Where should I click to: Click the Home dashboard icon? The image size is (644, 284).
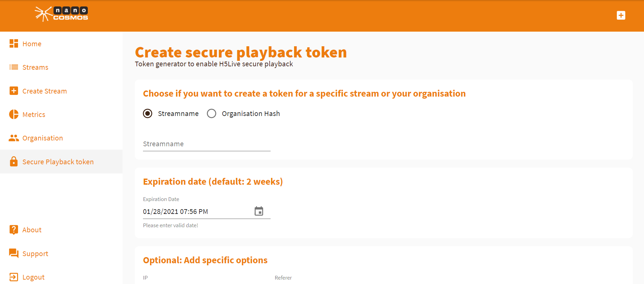[x=14, y=44]
